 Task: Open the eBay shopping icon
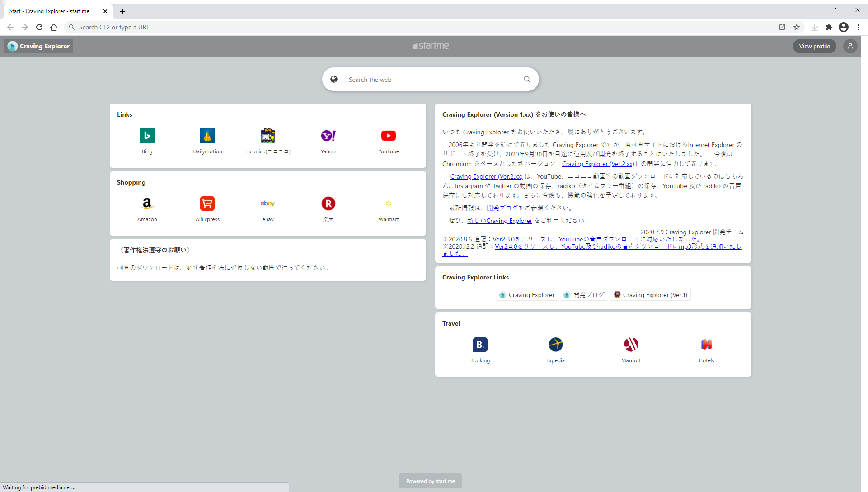(x=268, y=203)
